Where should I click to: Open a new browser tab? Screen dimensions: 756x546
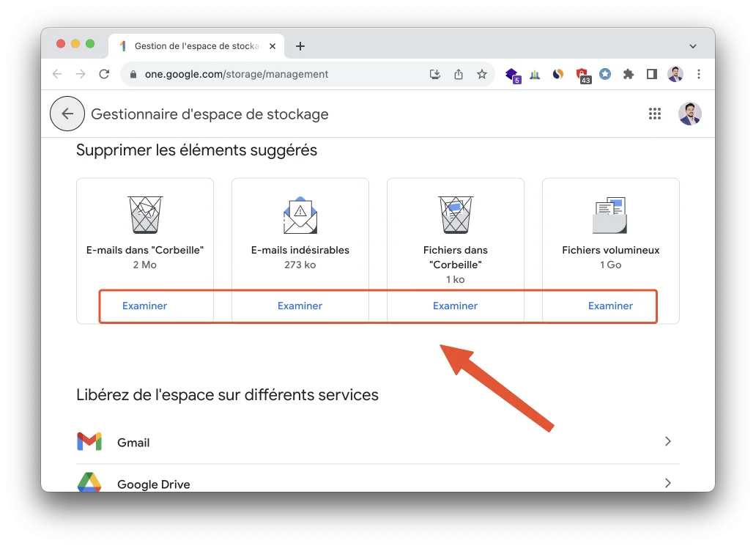pos(300,45)
